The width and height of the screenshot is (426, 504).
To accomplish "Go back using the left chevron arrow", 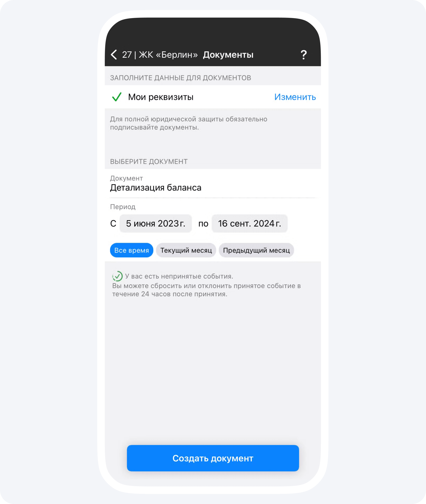I will [114, 54].
